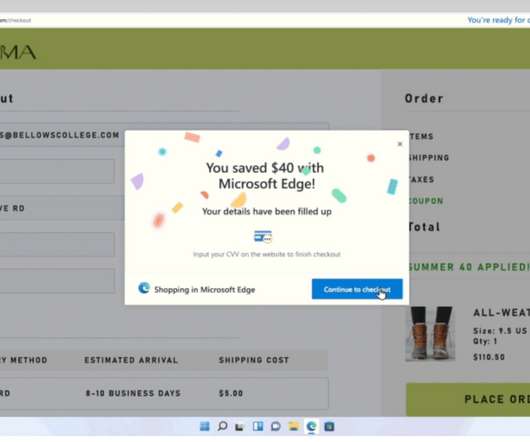Click the Place Order button
Viewport: 530px width, 442px height.
(x=468, y=399)
